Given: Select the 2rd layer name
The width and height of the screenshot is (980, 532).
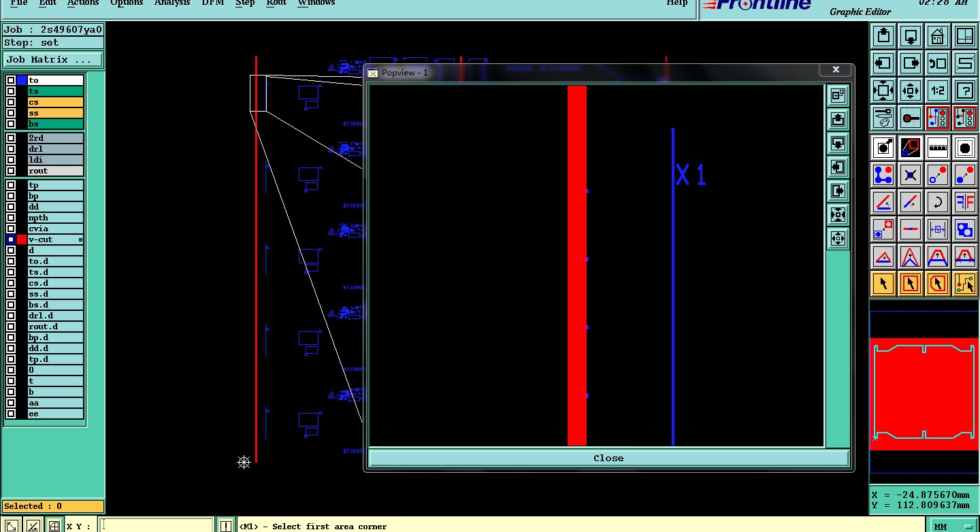Looking at the screenshot, I should coord(56,138).
